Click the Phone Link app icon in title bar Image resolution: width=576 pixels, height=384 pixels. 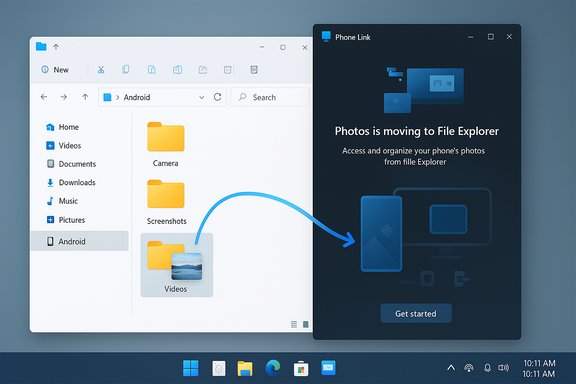click(x=326, y=36)
